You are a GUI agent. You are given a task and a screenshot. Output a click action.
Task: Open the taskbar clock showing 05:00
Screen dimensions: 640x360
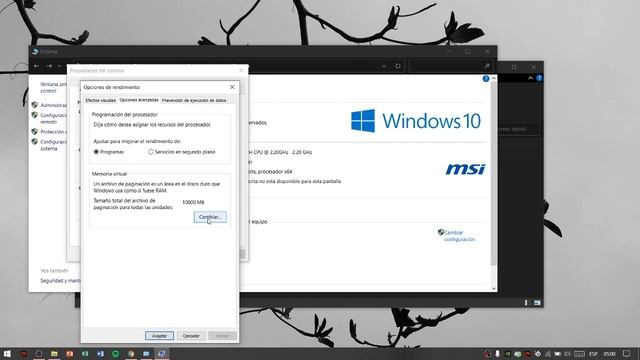[x=609, y=354]
